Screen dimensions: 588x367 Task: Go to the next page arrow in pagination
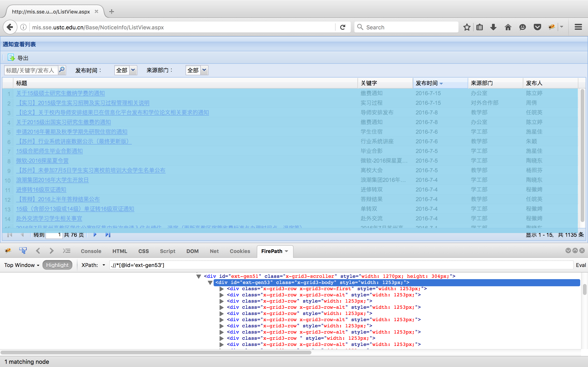95,235
